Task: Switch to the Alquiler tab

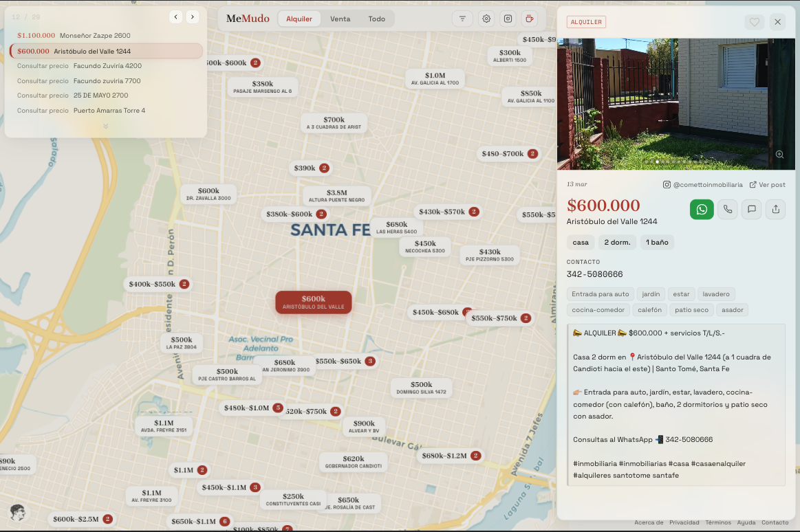Action: (299, 19)
